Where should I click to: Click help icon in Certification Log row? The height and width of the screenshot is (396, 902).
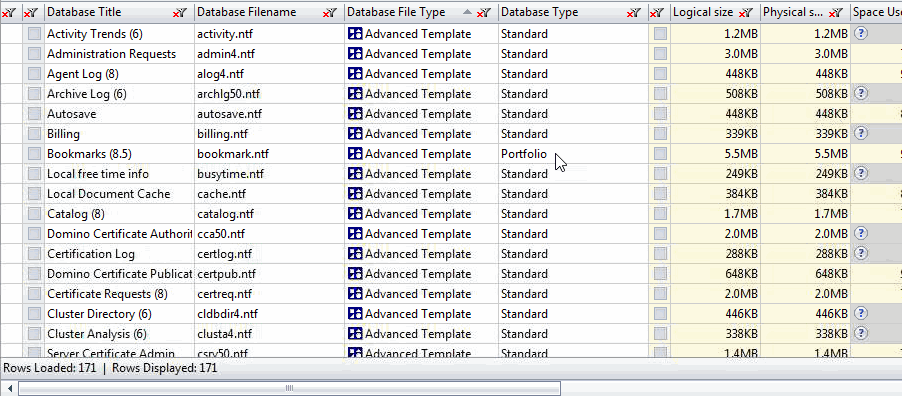tap(860, 253)
